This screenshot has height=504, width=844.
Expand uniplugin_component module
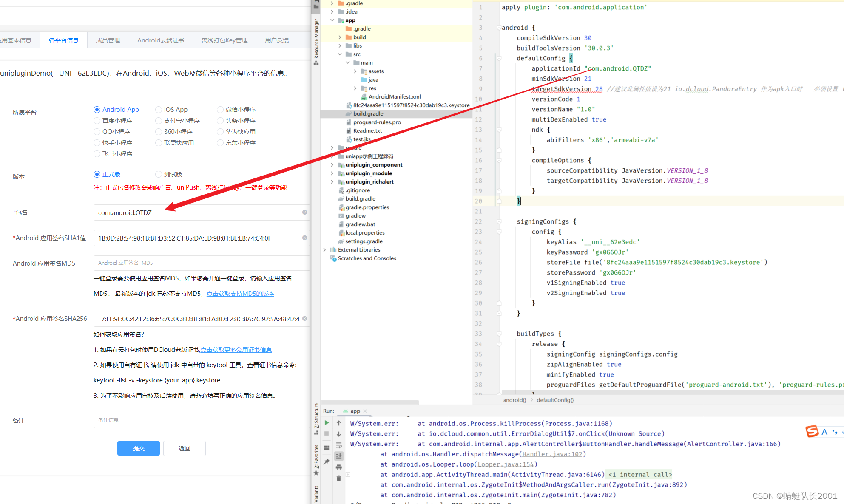pyautogui.click(x=332, y=164)
